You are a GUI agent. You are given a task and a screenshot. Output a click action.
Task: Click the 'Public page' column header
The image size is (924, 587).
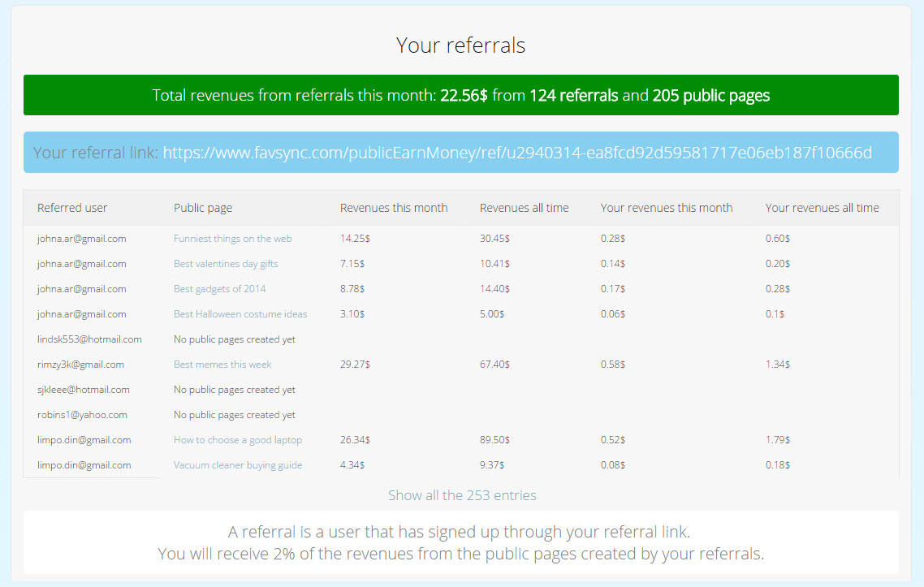click(203, 208)
